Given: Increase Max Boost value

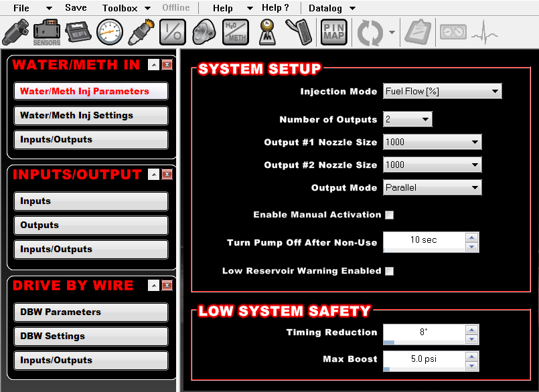Looking at the screenshot, I should [471, 357].
